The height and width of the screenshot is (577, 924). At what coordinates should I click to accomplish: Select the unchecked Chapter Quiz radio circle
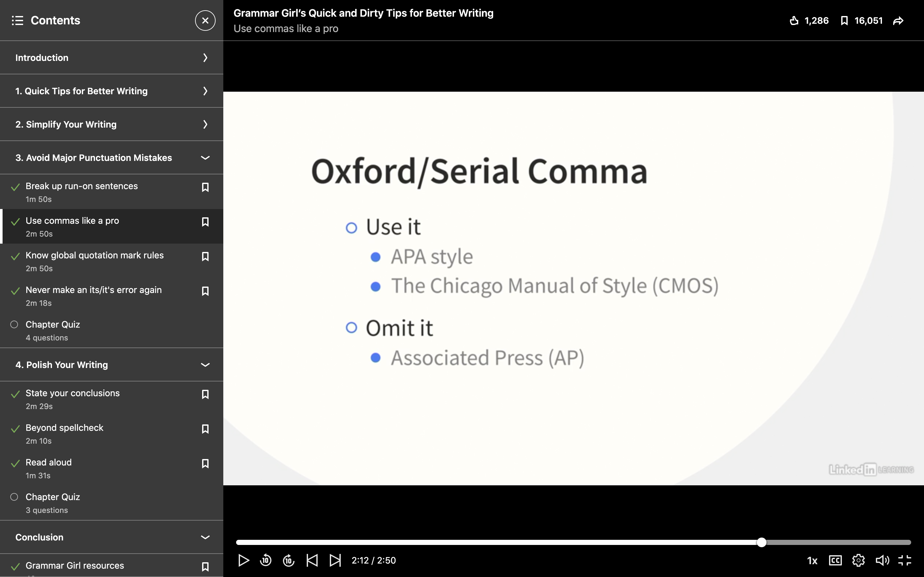click(x=14, y=324)
